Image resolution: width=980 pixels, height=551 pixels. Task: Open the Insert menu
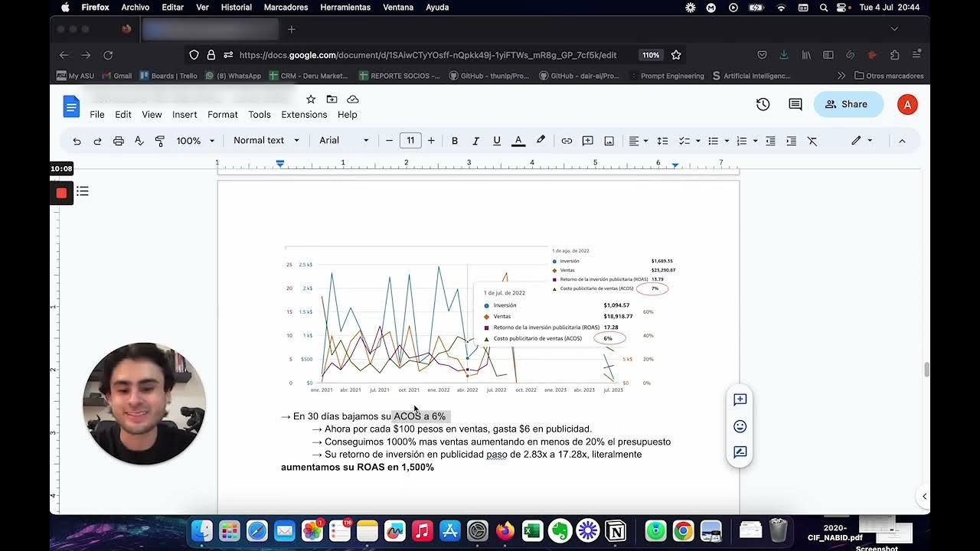click(185, 115)
